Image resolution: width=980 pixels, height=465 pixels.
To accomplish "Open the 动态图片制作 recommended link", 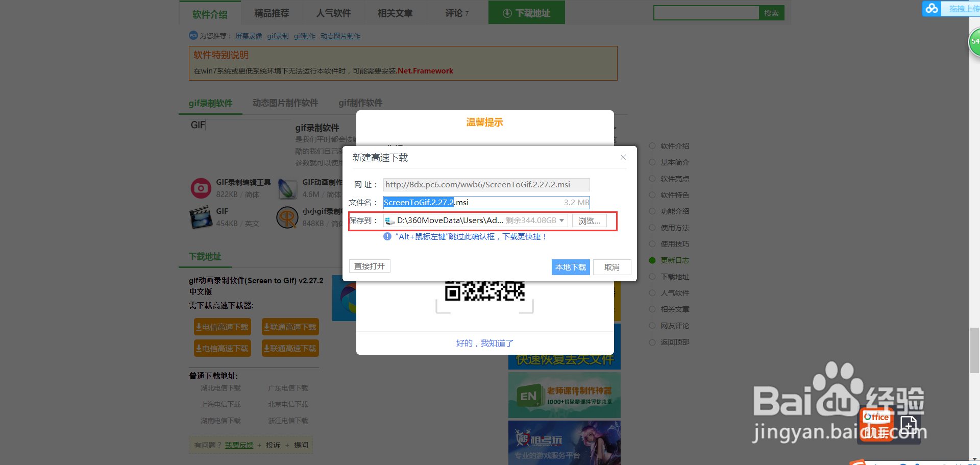I will coord(340,36).
